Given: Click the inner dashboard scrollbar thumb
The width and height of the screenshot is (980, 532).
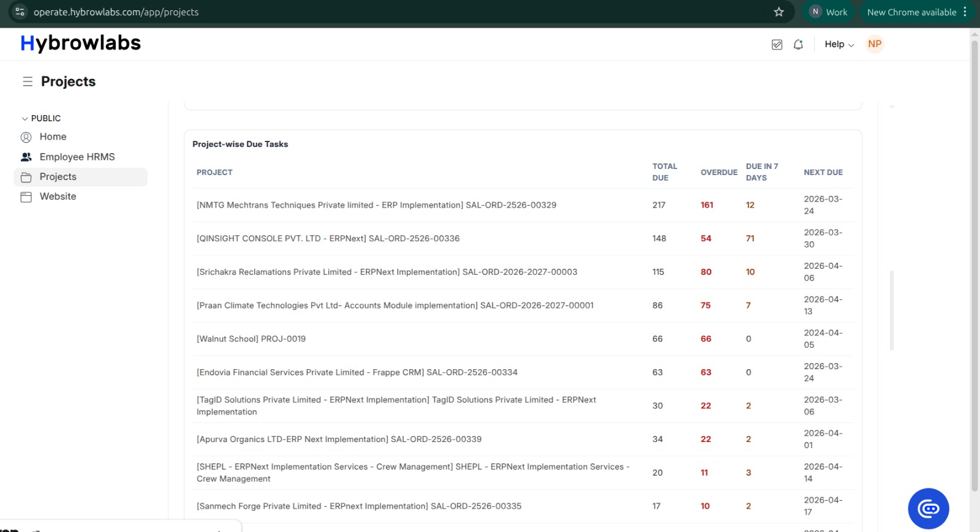Looking at the screenshot, I should pos(892,310).
